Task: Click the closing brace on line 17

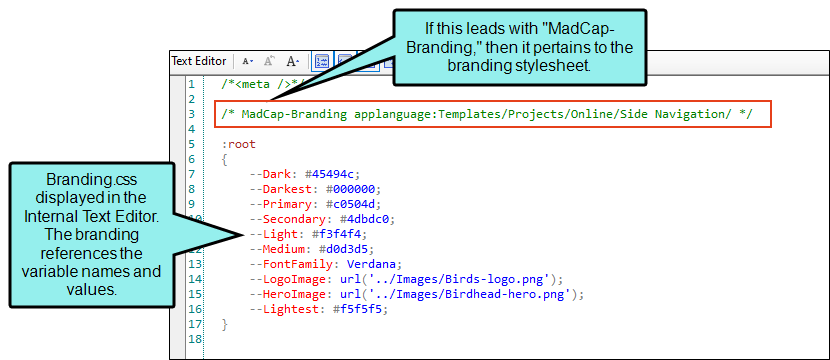Action: 225,324
